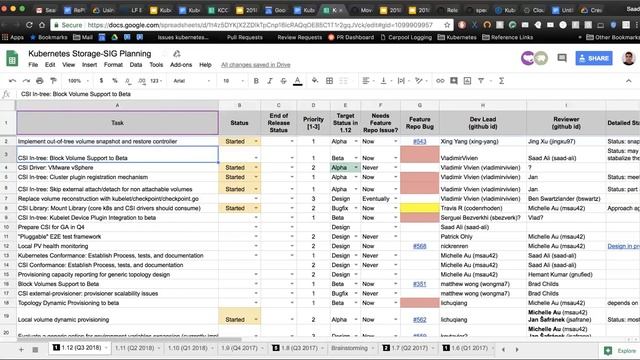
Task: Select the Task header cell
Action: [x=118, y=123]
